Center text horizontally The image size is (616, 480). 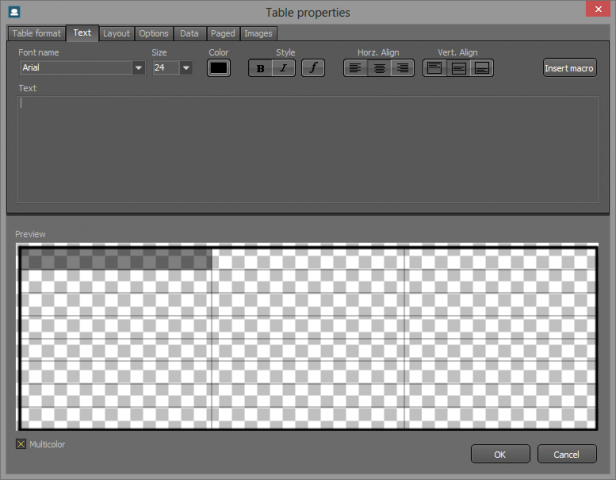(x=379, y=68)
